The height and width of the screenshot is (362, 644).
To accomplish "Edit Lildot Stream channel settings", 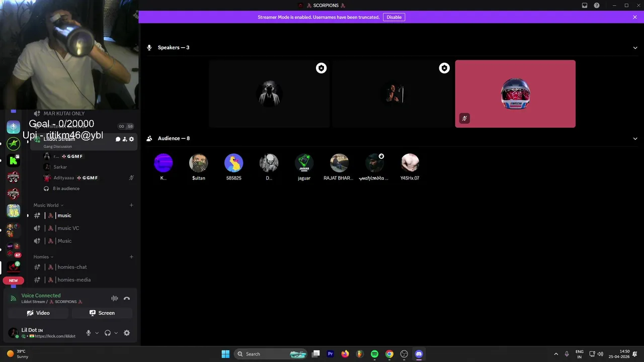I will pos(132,139).
